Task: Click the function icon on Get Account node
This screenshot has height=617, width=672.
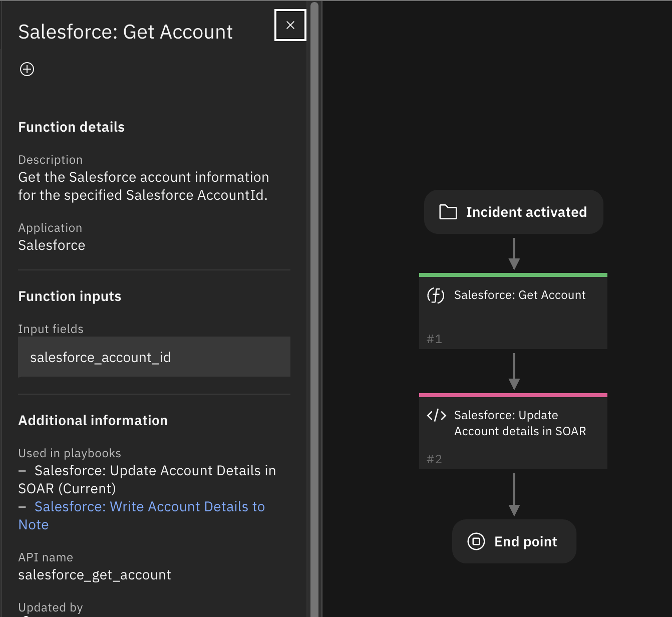Action: pyautogui.click(x=436, y=295)
